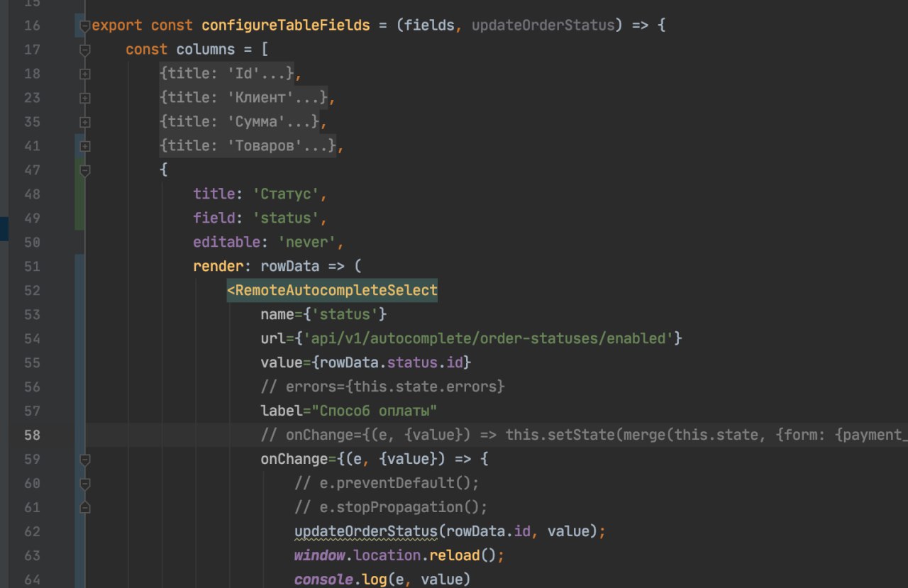
Task: Click the fold end marker on line 61
Action: click(x=85, y=508)
